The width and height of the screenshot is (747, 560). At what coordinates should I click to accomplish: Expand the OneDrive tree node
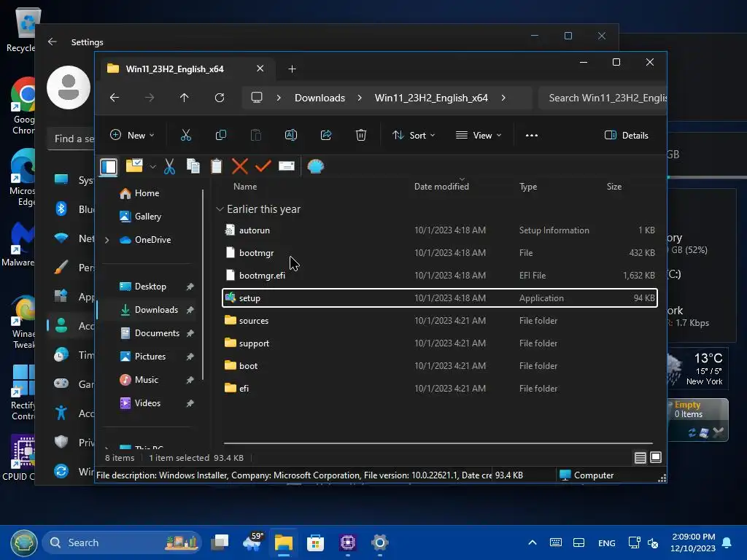pos(107,240)
